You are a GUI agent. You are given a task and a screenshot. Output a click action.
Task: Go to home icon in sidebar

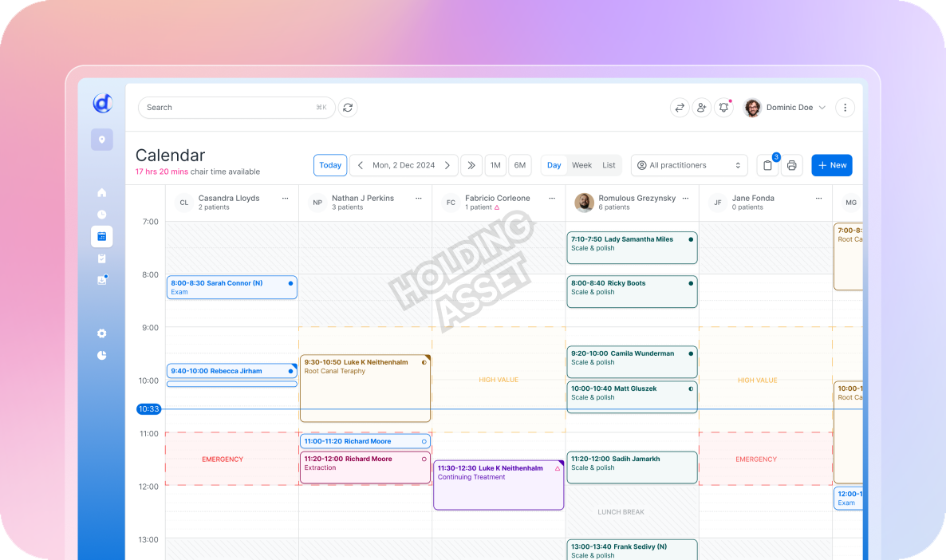(102, 192)
